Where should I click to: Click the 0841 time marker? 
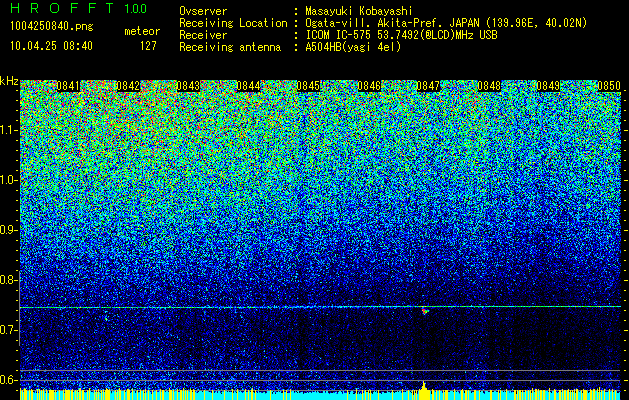(x=68, y=86)
